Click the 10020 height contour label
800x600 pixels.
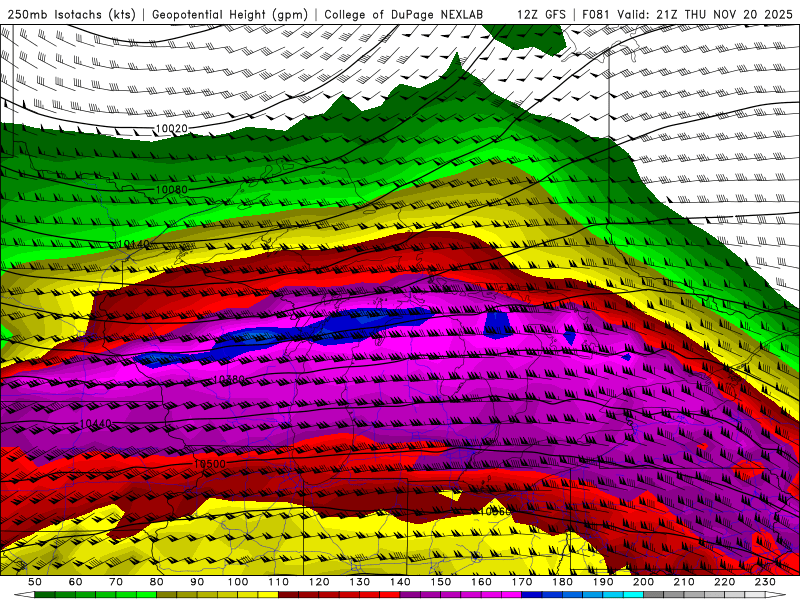coord(171,129)
